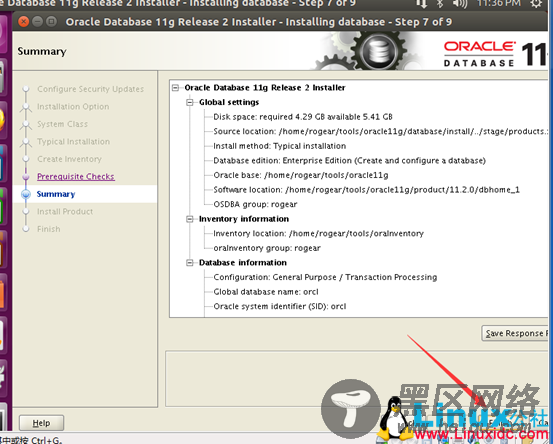Open the system gear menu in the top panel
553x444 pixels.
[536, 4]
